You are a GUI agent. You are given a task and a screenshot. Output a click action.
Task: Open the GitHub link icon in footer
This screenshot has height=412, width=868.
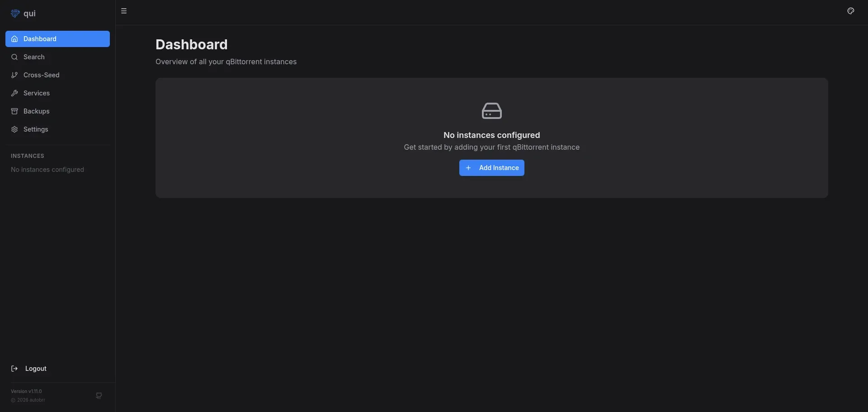coord(99,396)
